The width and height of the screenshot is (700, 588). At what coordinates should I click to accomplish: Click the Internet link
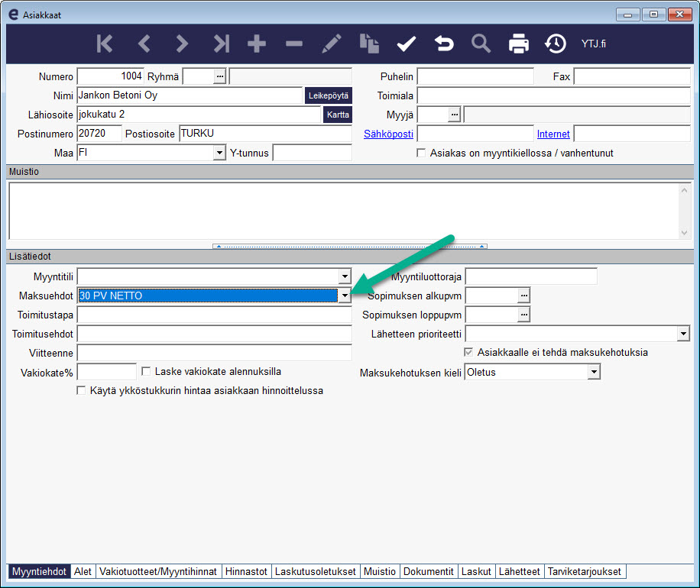tap(553, 134)
